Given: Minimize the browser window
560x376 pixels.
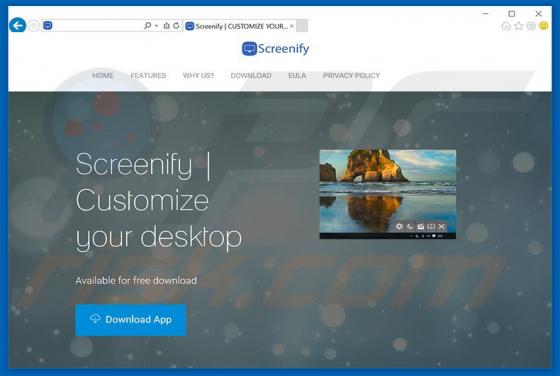Looking at the screenshot, I should tap(485, 14).
